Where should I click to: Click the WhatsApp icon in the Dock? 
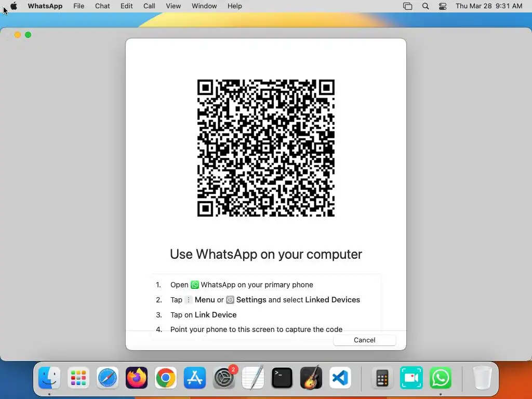click(x=441, y=378)
